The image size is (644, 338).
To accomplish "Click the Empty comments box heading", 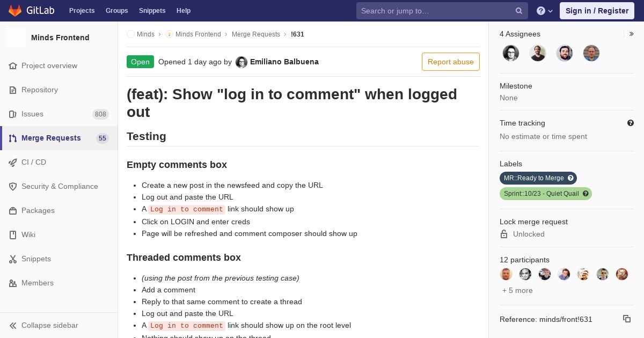I will click(x=177, y=165).
